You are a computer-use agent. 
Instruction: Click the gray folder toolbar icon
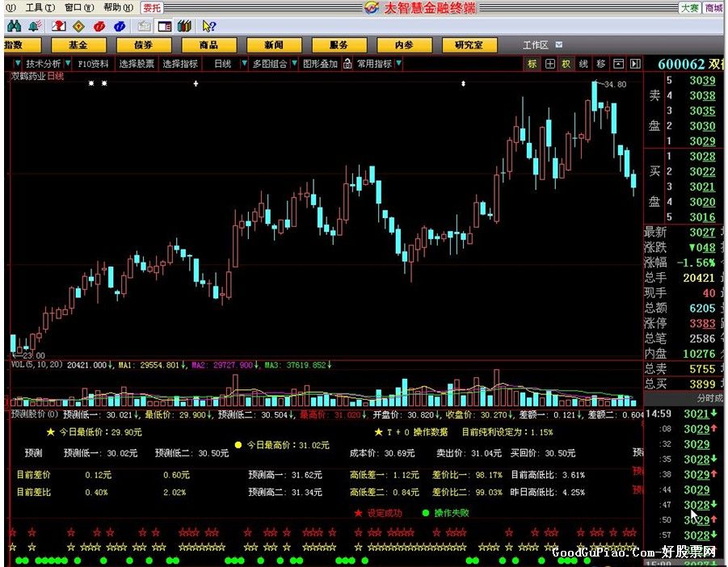click(144, 27)
